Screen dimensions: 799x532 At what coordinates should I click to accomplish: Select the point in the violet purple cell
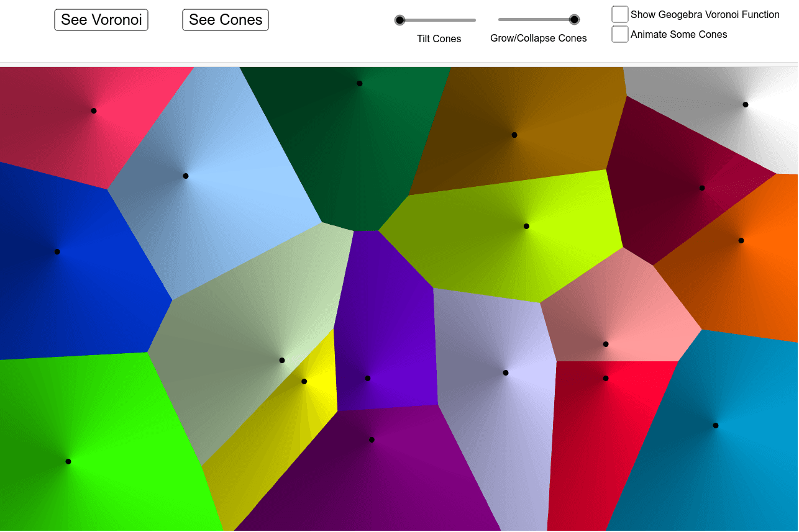368,379
